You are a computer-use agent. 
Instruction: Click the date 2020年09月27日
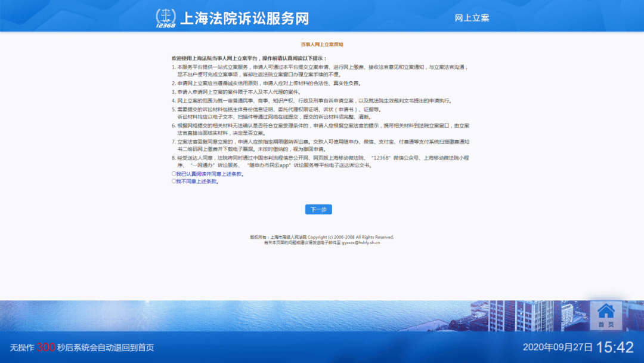[x=558, y=347]
